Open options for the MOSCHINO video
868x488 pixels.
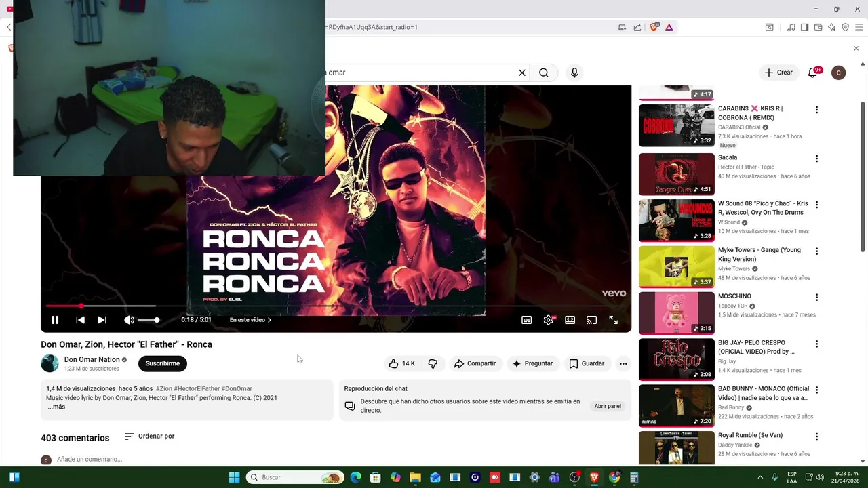816,298
